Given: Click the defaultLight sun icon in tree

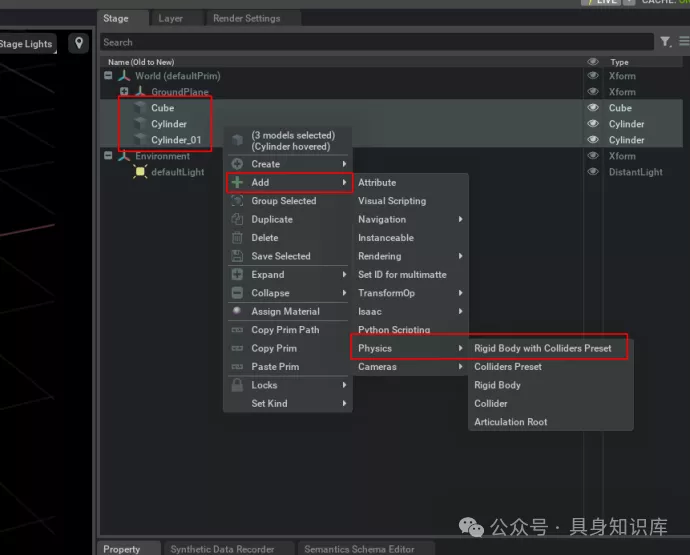Looking at the screenshot, I should 140,172.
